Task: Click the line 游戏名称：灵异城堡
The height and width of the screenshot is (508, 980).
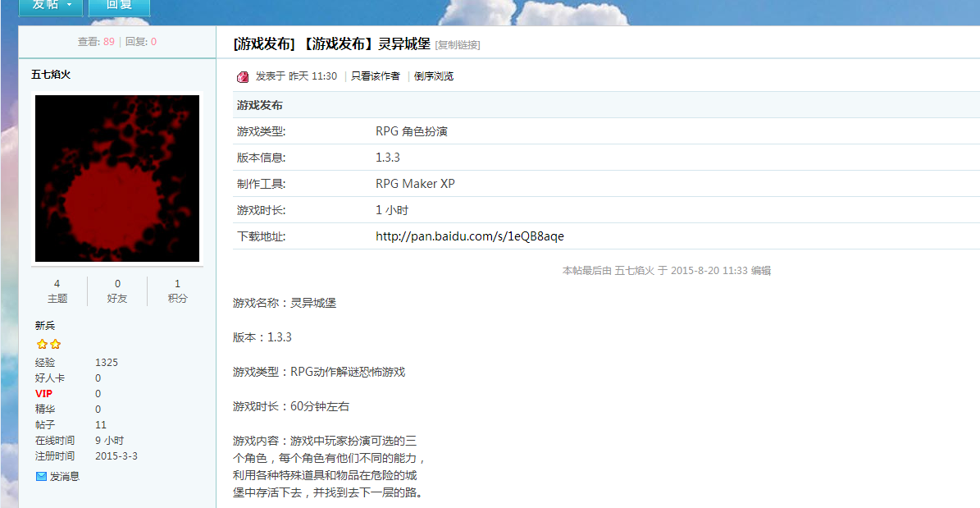Action: [285, 304]
